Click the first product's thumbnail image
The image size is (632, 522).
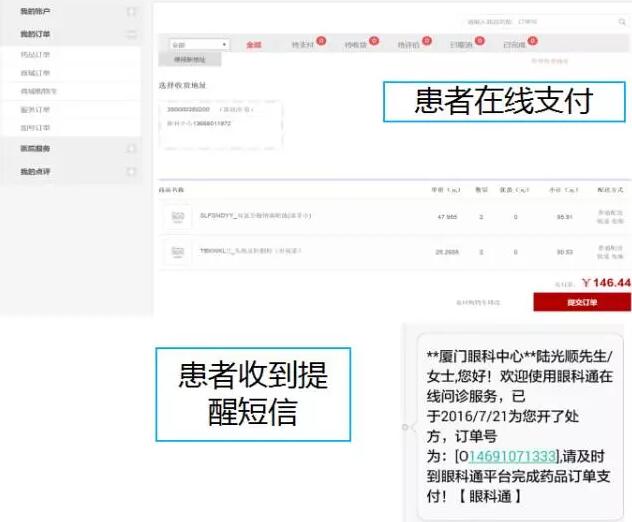(x=179, y=217)
